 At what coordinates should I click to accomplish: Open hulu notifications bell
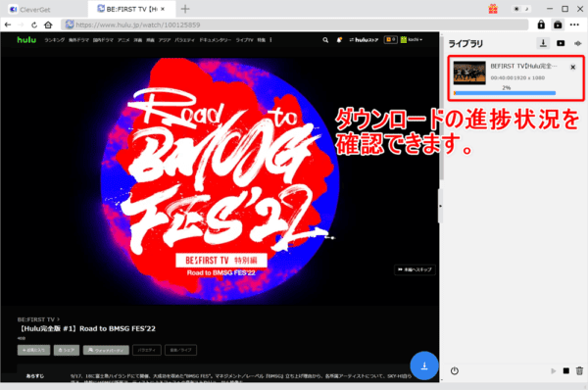(339, 40)
